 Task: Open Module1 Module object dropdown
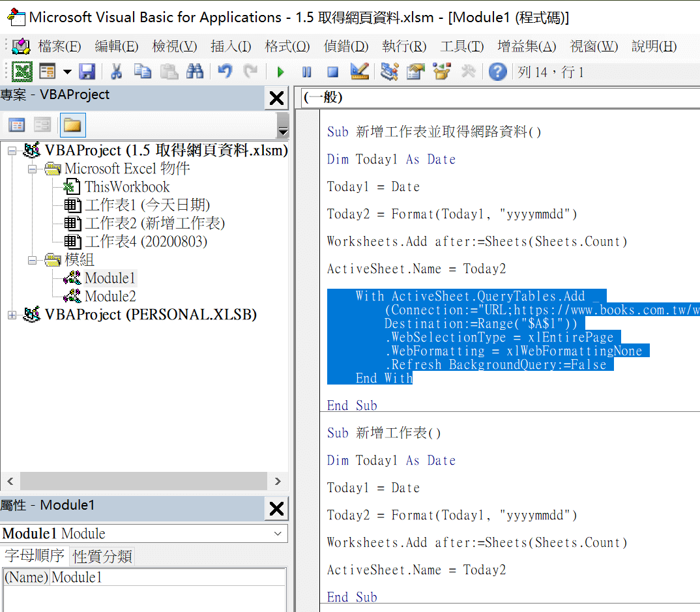pos(278,534)
